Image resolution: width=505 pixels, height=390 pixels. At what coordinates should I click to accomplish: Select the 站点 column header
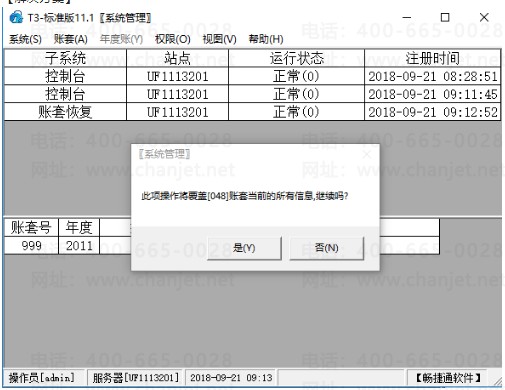point(177,58)
